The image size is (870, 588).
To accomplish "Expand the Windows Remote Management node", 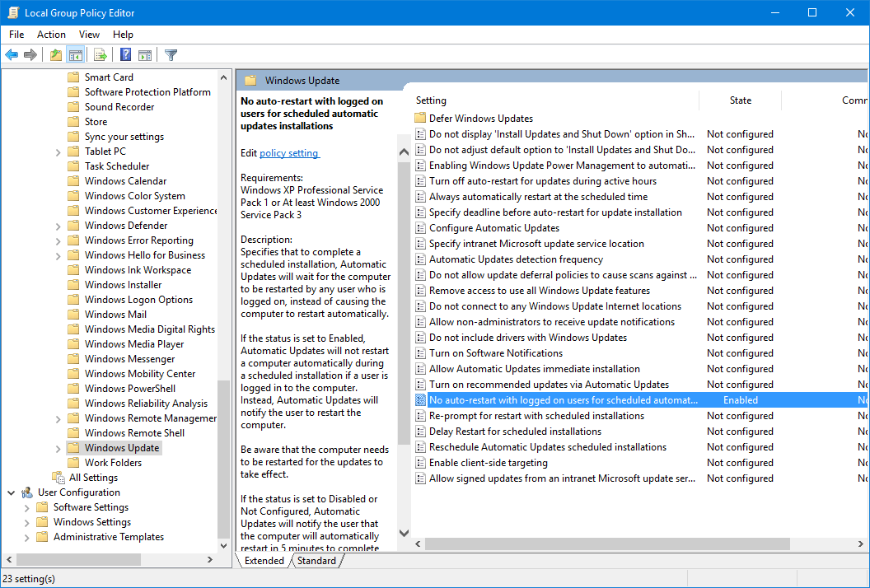I will tap(58, 419).
